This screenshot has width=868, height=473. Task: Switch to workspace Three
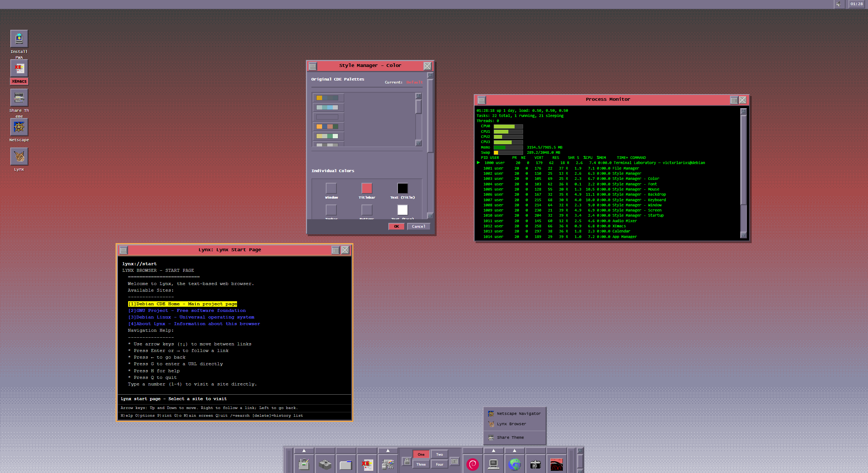pyautogui.click(x=421, y=465)
